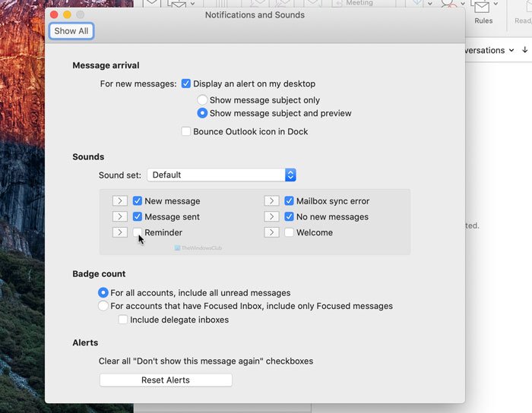Click the Sounds section heading
This screenshot has height=413, width=532.
point(88,157)
